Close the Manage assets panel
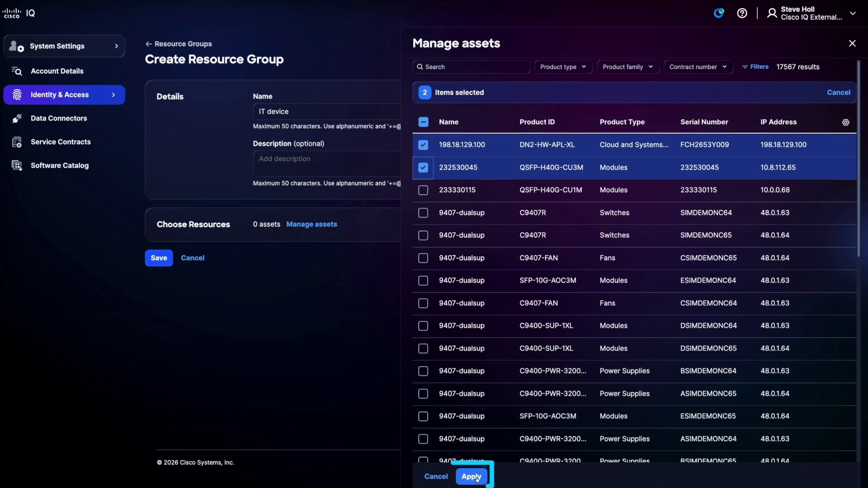Image resolution: width=868 pixels, height=488 pixels. (x=852, y=43)
